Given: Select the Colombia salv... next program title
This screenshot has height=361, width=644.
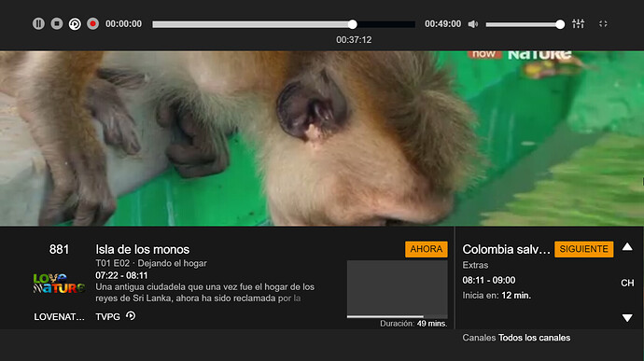Looking at the screenshot, I should [x=506, y=249].
